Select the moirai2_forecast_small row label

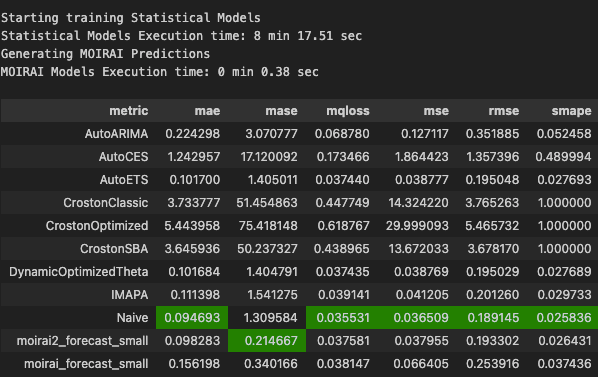[x=82, y=341]
